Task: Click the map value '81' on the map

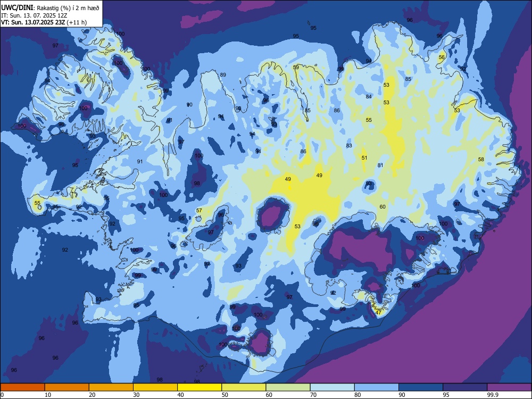Action: pos(380,165)
